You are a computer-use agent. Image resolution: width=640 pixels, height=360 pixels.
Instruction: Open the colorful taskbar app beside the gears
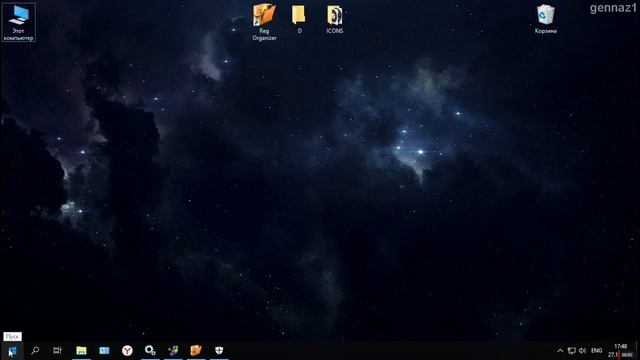click(x=173, y=351)
